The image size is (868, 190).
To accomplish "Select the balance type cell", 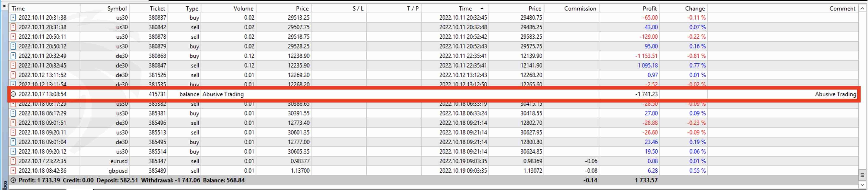I will tap(189, 94).
